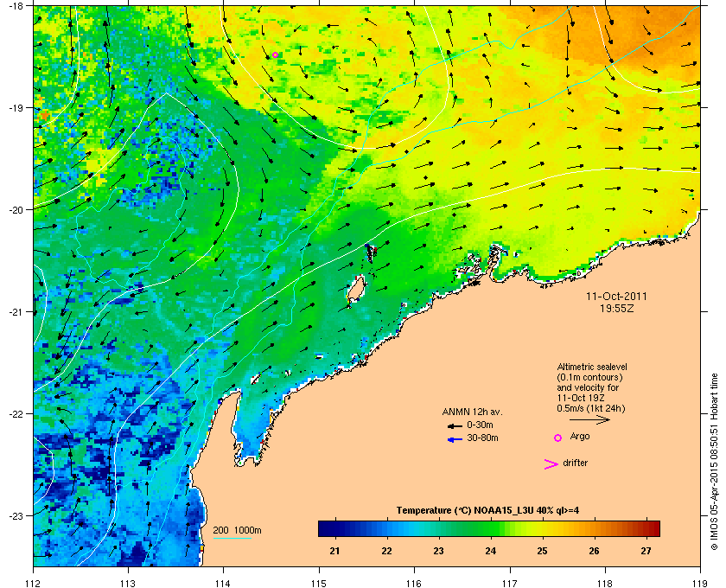The height and width of the screenshot is (588, 726).
Task: Click the latitude axis label '-22'
Action: coord(16,414)
